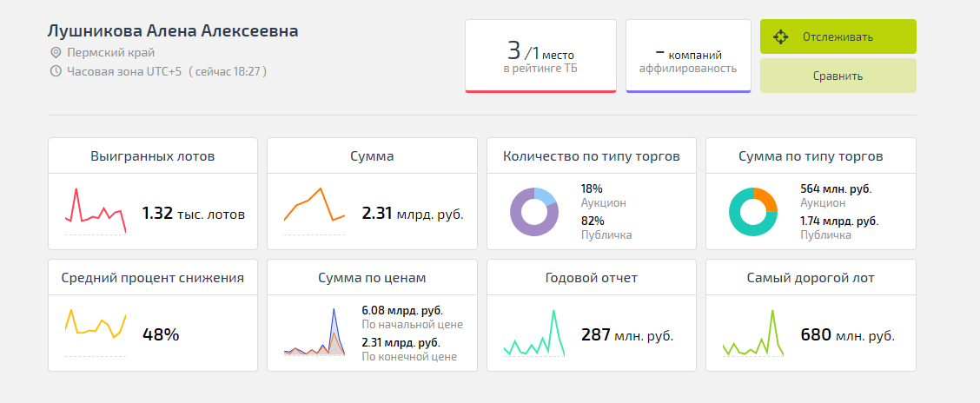Click the 6.08 млрд. руб. По начальной цене entry
980x403 pixels.
411,317
